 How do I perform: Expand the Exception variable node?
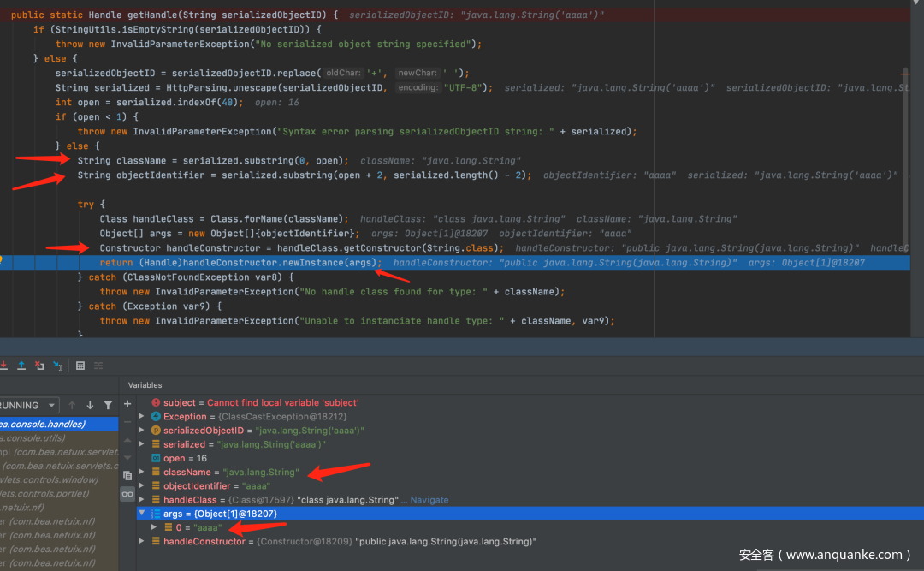pos(142,417)
